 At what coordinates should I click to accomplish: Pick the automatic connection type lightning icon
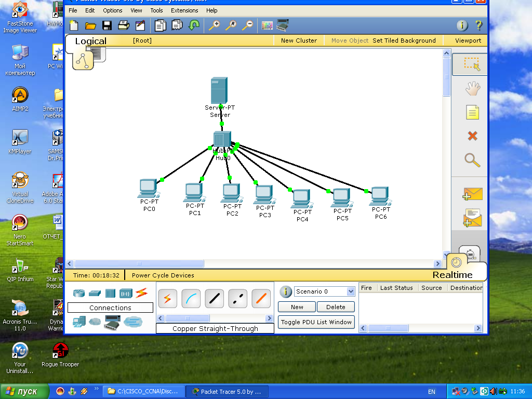click(x=168, y=299)
